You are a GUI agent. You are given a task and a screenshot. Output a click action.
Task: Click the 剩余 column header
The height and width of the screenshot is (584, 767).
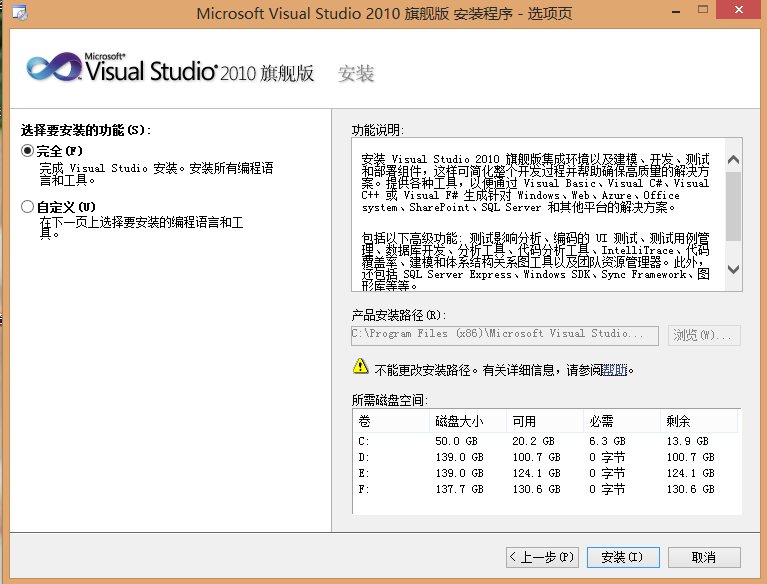click(699, 421)
